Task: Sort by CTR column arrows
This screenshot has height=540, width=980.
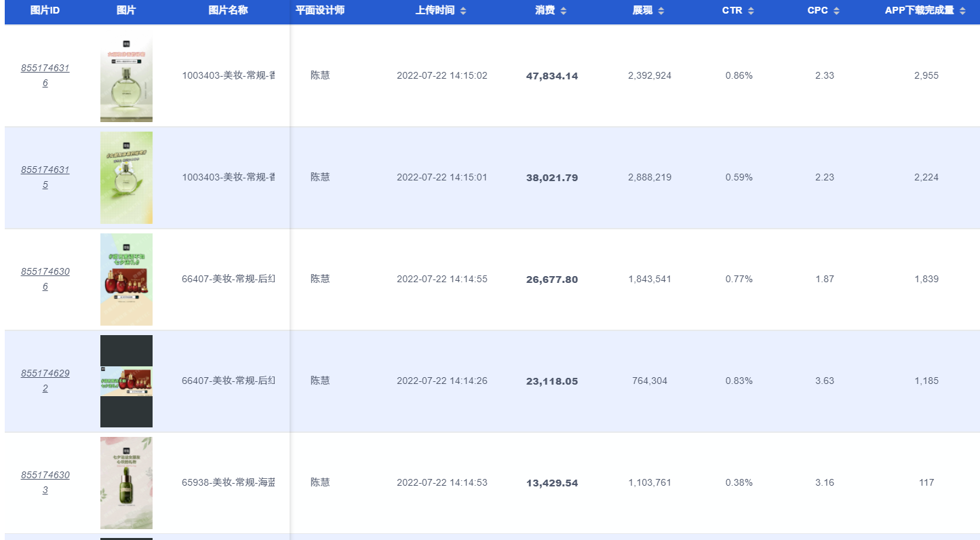Action: click(751, 11)
